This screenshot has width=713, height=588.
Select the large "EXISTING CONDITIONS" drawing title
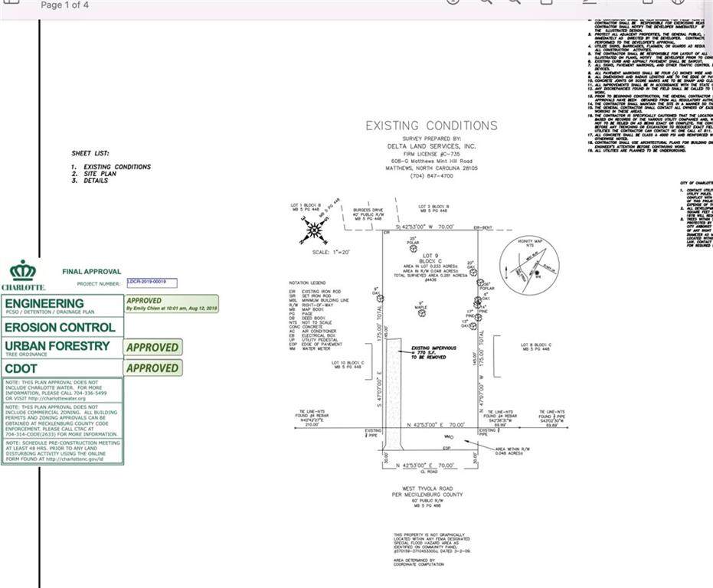[431, 126]
